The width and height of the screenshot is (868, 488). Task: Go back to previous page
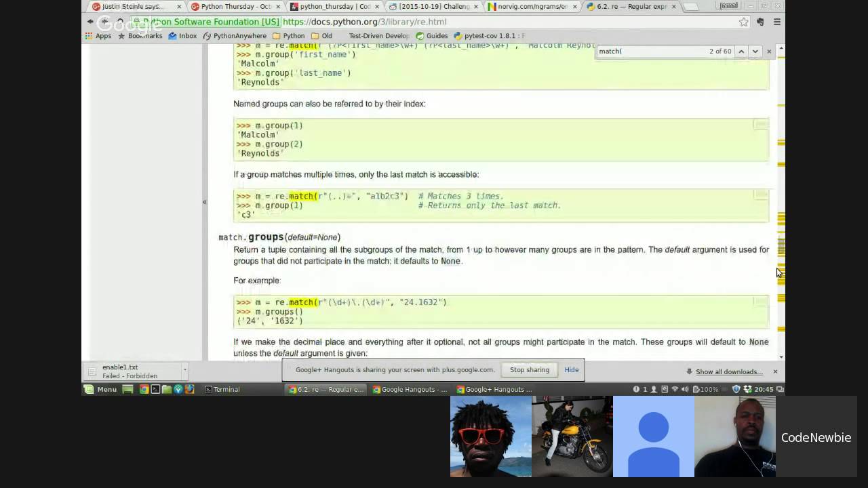coord(90,22)
